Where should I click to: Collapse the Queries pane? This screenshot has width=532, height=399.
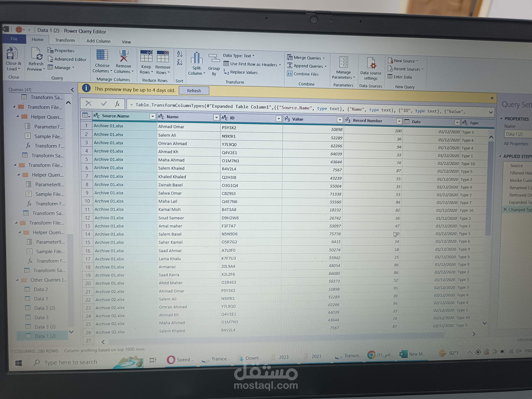point(72,90)
